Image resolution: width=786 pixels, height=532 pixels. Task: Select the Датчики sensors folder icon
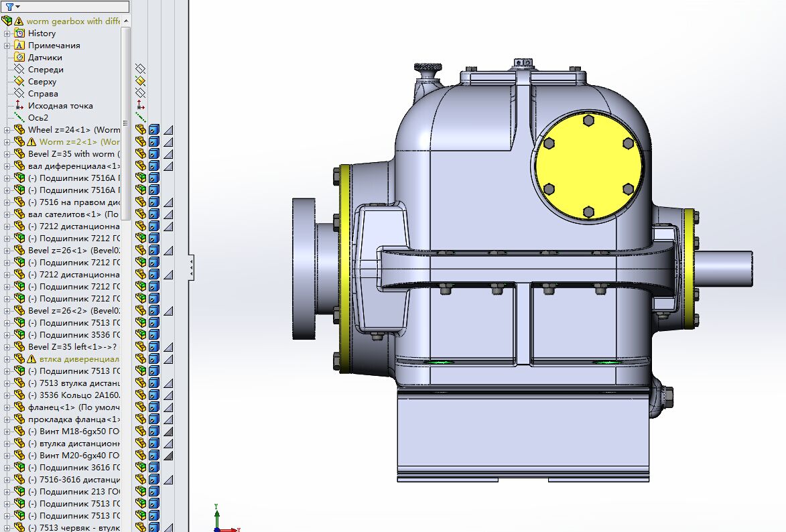point(19,57)
